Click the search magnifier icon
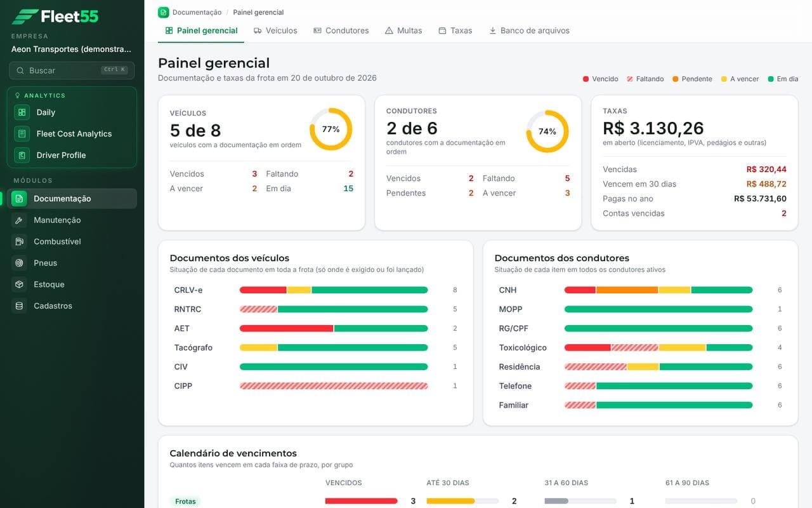The height and width of the screenshot is (508, 812). tap(20, 70)
